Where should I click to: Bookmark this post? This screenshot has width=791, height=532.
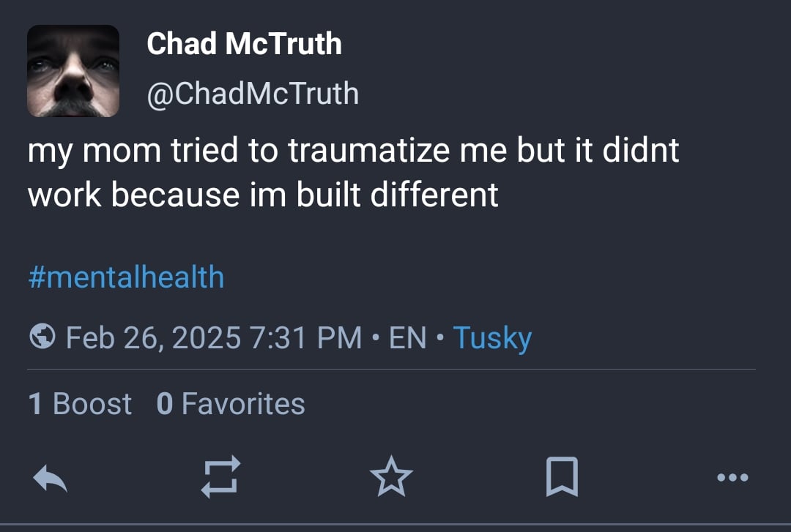562,477
